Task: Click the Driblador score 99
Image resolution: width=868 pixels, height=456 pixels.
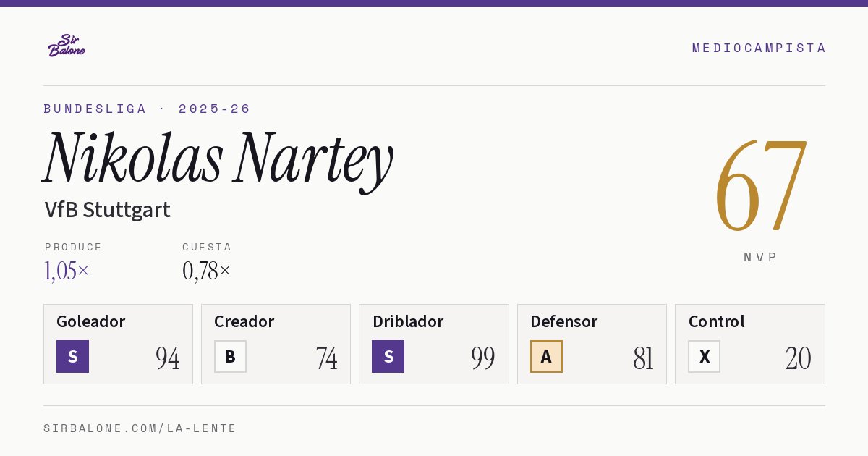Action: click(483, 358)
